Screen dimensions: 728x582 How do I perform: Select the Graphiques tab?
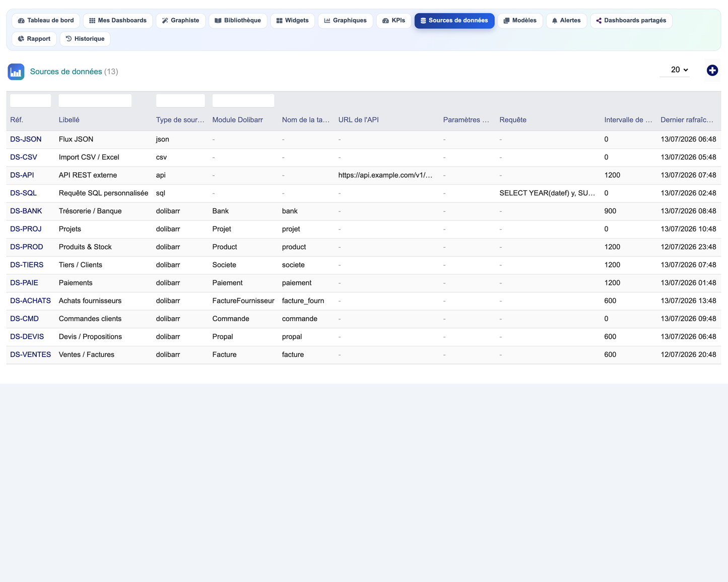[x=346, y=21]
